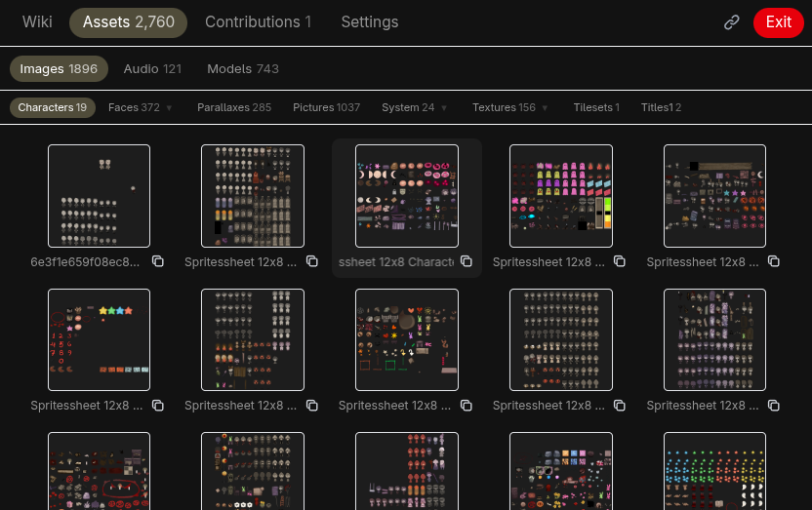Copy the name of the second-row fourth spritesheet

pos(620,406)
